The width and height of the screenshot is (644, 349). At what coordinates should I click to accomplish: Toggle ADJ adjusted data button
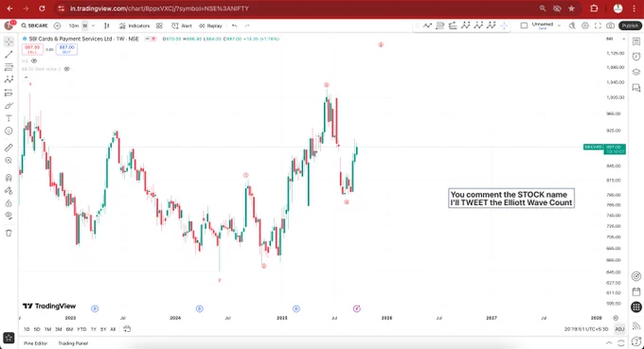coord(619,329)
